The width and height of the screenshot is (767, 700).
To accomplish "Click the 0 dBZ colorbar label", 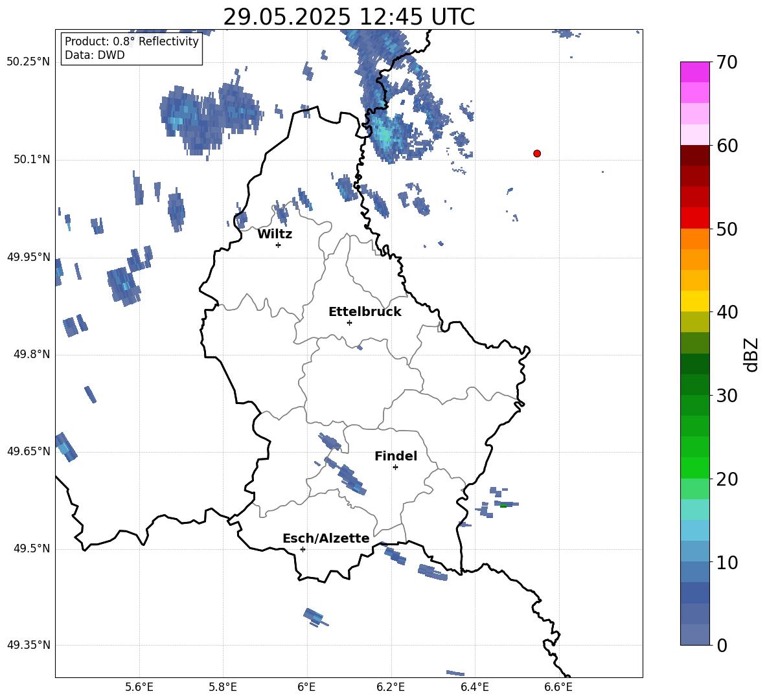I will pos(722,645).
